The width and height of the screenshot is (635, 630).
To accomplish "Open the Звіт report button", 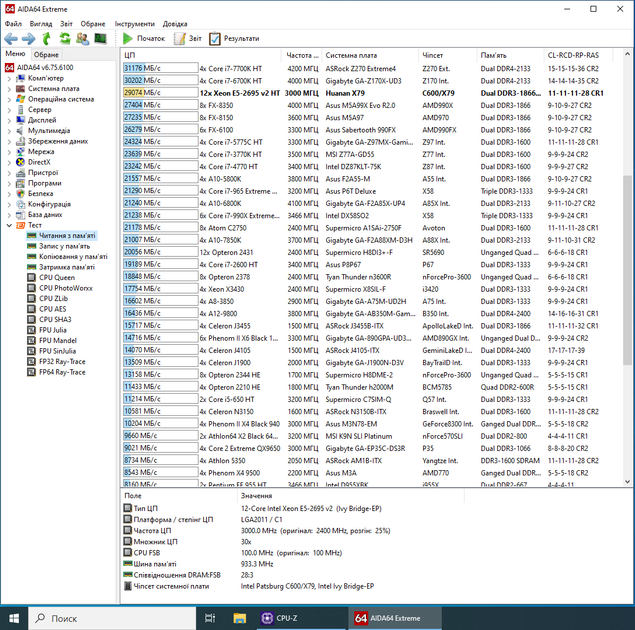I will coord(188,38).
